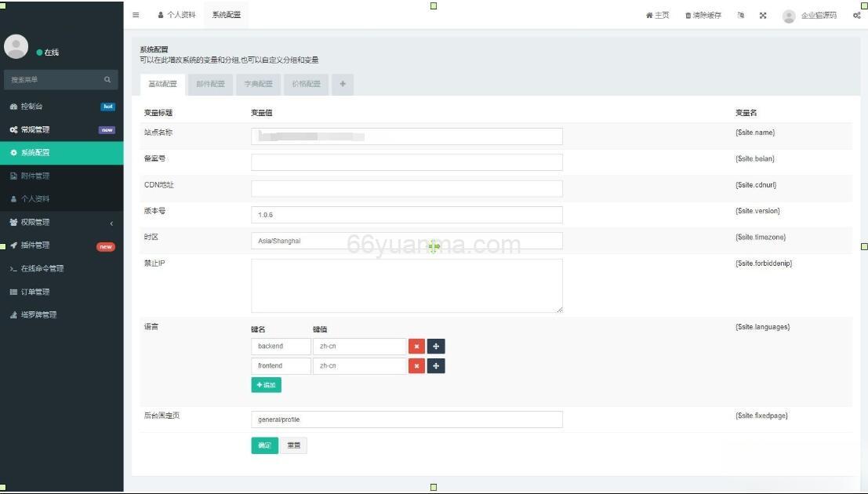
Task: Open the settings gear icon at top right
Action: coord(856,14)
